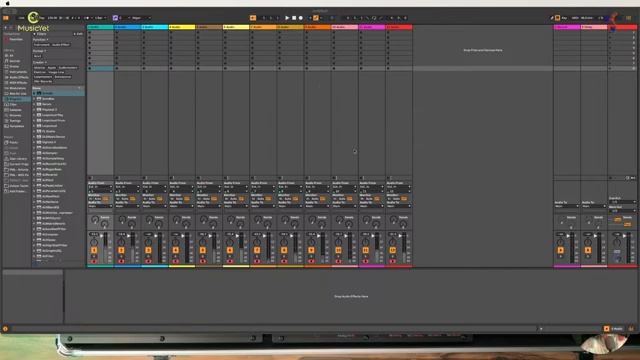Arm track 11 for recording
Screen dimensions: 640x360
(365, 261)
